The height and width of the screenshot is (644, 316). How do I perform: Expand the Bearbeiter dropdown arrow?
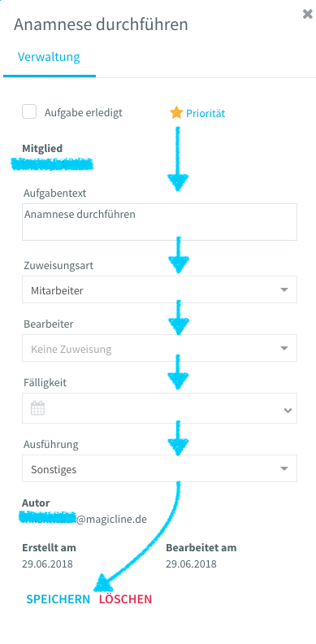tap(284, 348)
